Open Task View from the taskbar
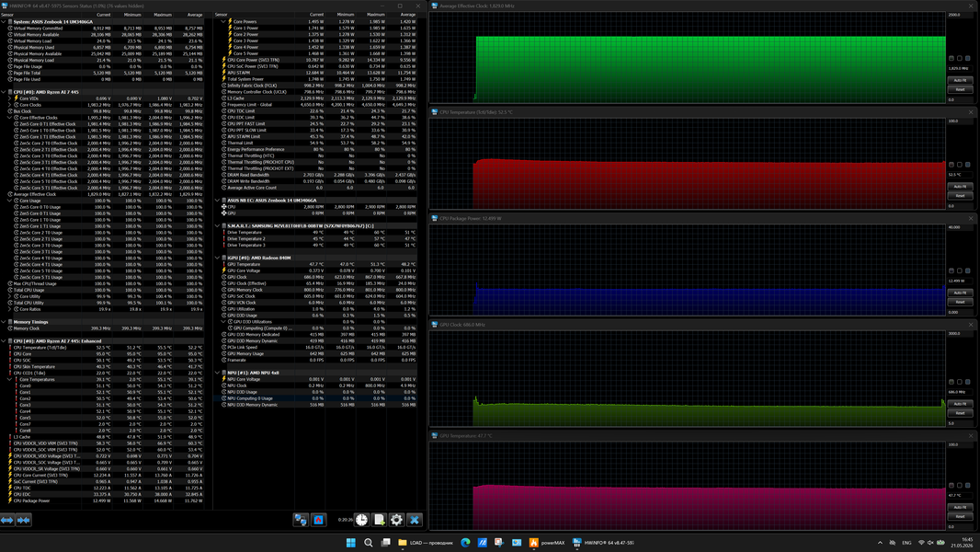Screen dimensions: 980x552 (385, 543)
